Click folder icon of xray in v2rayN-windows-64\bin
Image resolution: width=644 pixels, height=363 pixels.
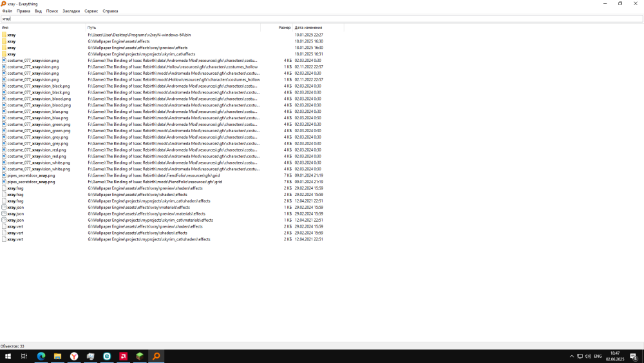point(4,35)
